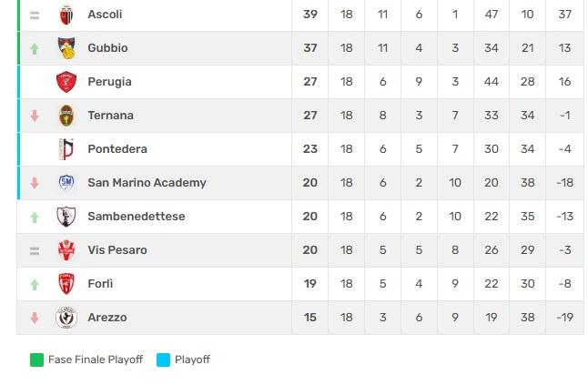Viewport: 588px width, 385px height.
Task: Click the Arezzo team crest icon
Action: (x=66, y=318)
